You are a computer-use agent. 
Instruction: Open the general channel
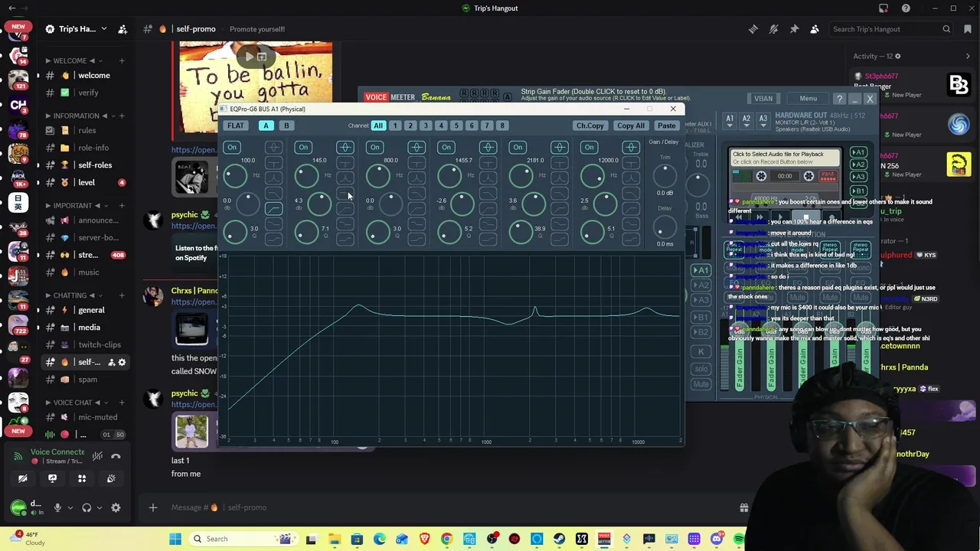pos(83,310)
